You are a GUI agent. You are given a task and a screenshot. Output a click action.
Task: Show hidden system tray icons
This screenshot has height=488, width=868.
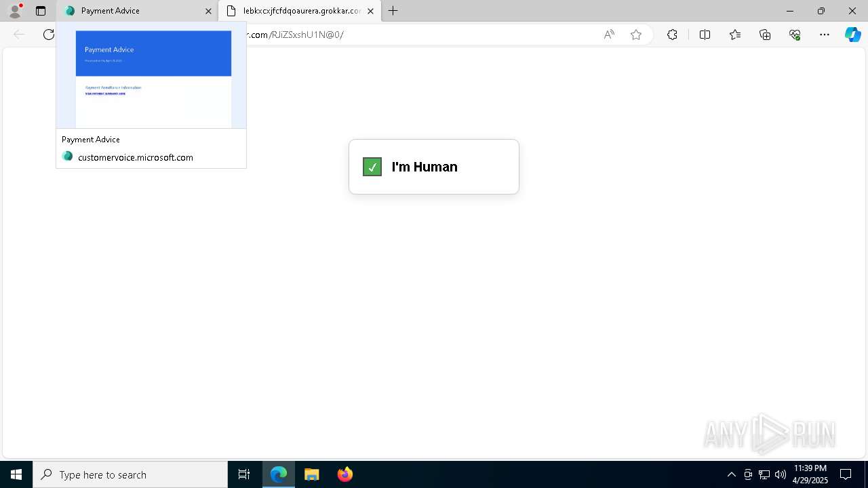[x=731, y=474]
